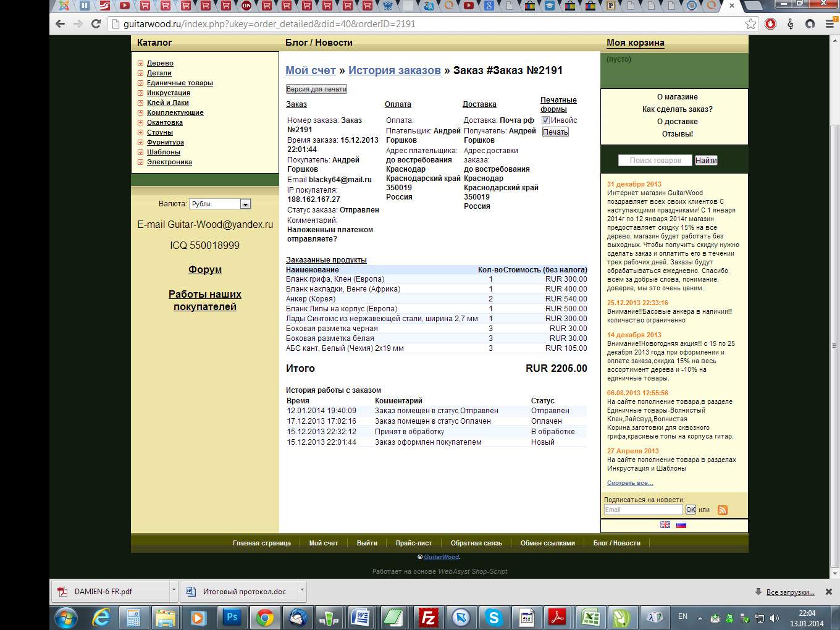840x630 pixels.
Task: Bookmark page with star icon
Action: pyautogui.click(x=750, y=24)
